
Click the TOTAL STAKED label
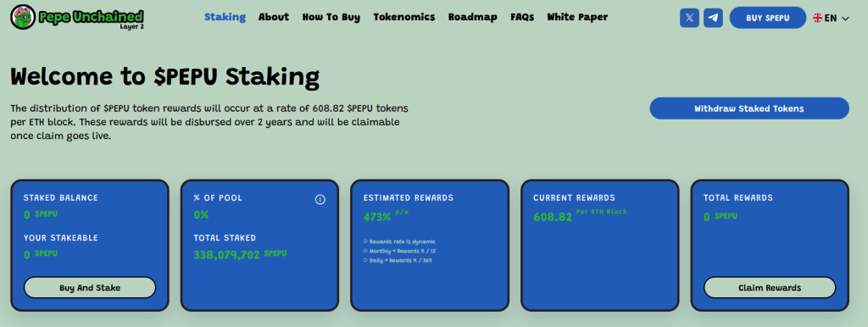click(225, 238)
